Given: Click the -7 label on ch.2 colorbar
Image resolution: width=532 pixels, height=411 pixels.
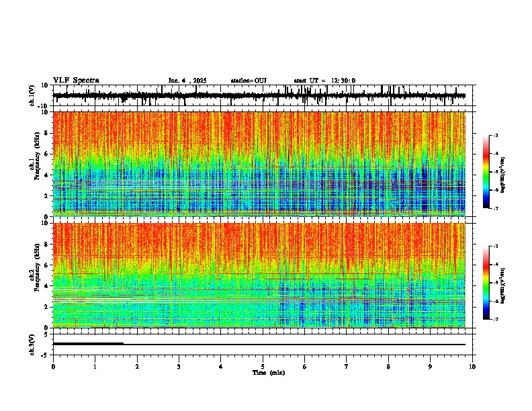Looking at the screenshot, I should (496, 319).
